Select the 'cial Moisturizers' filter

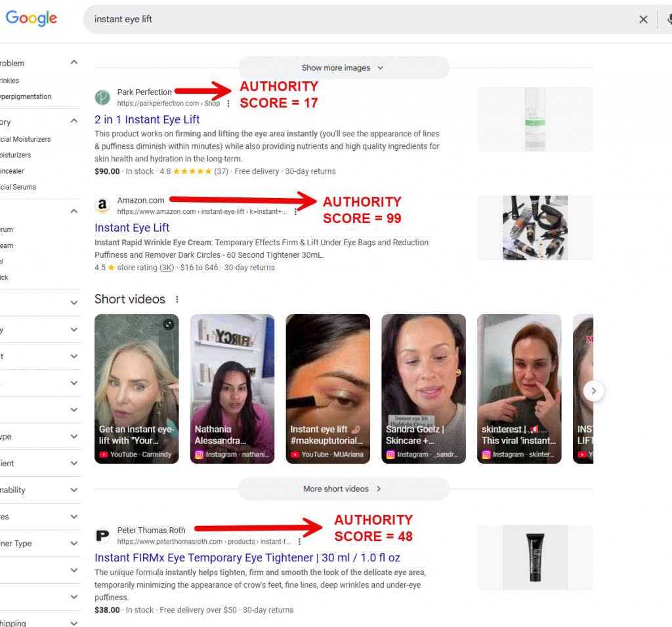pyautogui.click(x=26, y=139)
